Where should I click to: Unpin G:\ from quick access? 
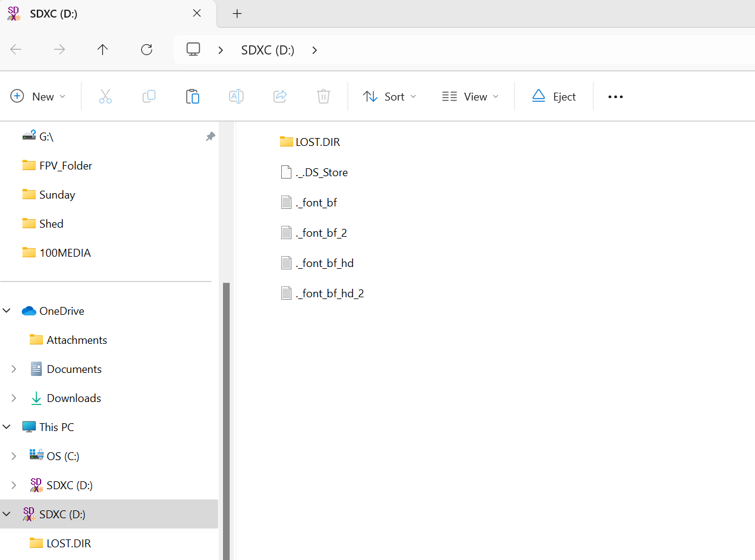click(x=210, y=137)
